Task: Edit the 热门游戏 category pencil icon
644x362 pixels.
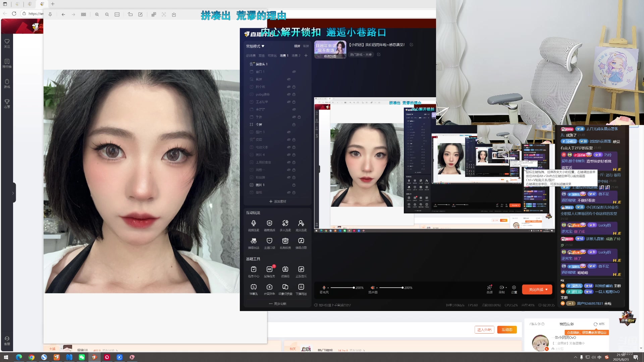Action: (379, 54)
